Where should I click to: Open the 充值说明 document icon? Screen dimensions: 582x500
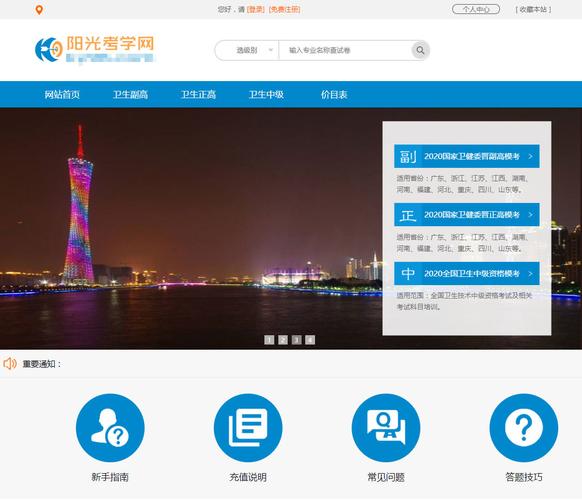(248, 428)
